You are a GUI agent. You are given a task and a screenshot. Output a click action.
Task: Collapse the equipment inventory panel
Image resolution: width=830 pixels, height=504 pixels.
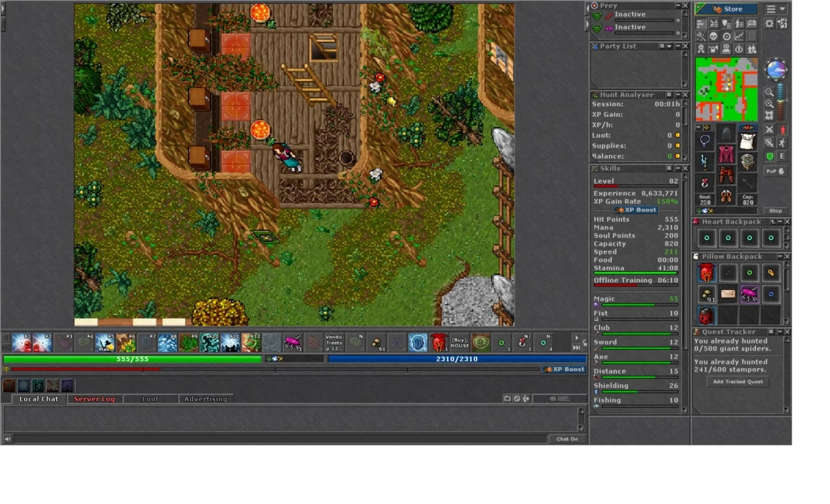pos(699,128)
